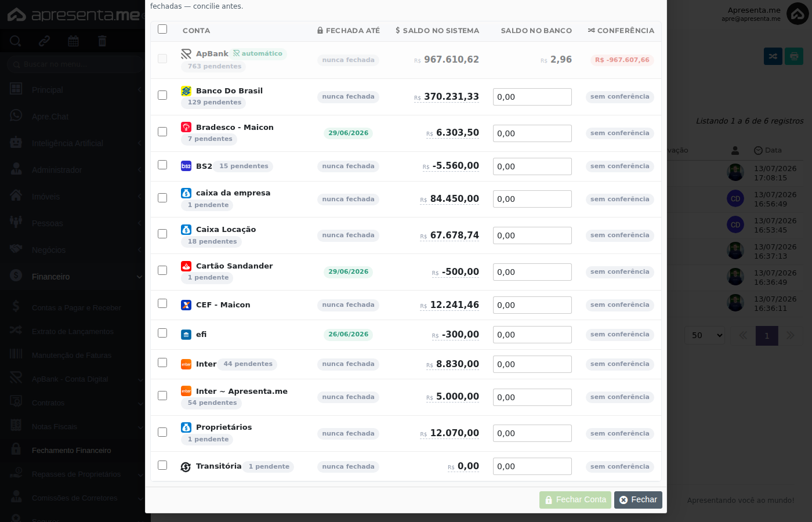Click the efi account icon
The image size is (812, 522).
[186, 335]
